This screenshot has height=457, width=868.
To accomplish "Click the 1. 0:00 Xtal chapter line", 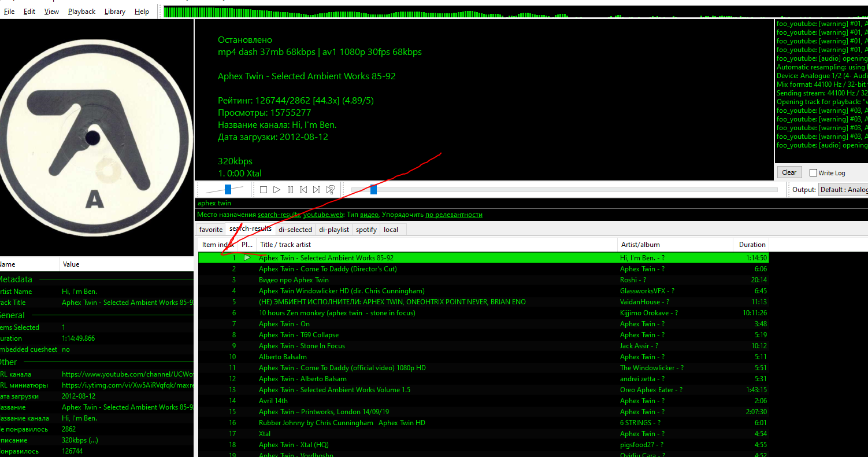I will pos(240,174).
